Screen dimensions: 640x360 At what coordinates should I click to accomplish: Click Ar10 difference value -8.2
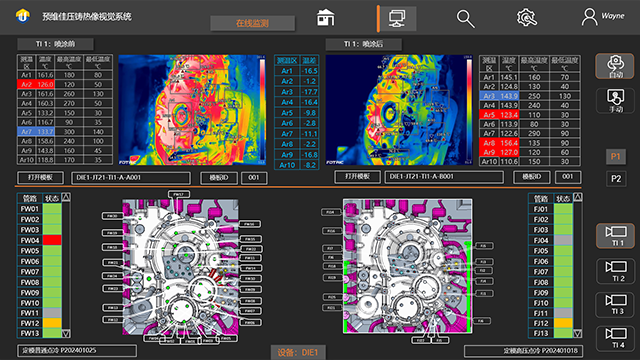309,165
